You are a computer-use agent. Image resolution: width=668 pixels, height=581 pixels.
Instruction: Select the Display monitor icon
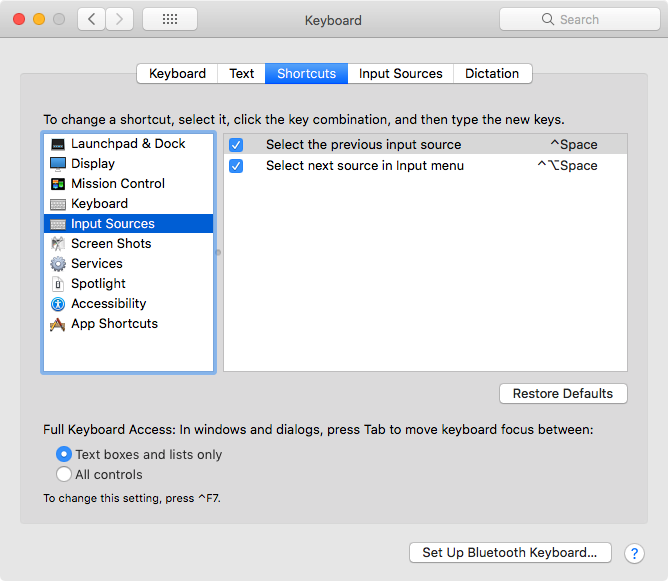tap(58, 164)
